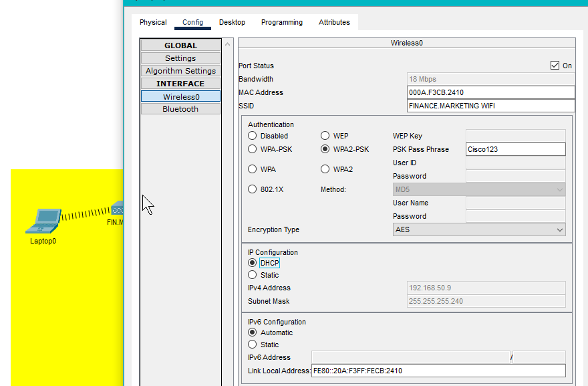The width and height of the screenshot is (588, 386).
Task: Open Algorithm Settings in the sidebar
Action: (x=180, y=71)
